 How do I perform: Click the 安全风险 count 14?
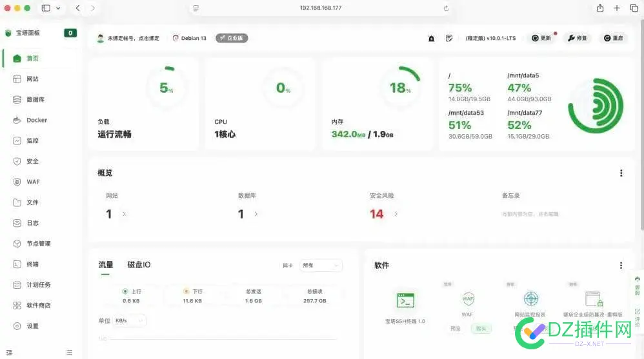[x=376, y=214]
